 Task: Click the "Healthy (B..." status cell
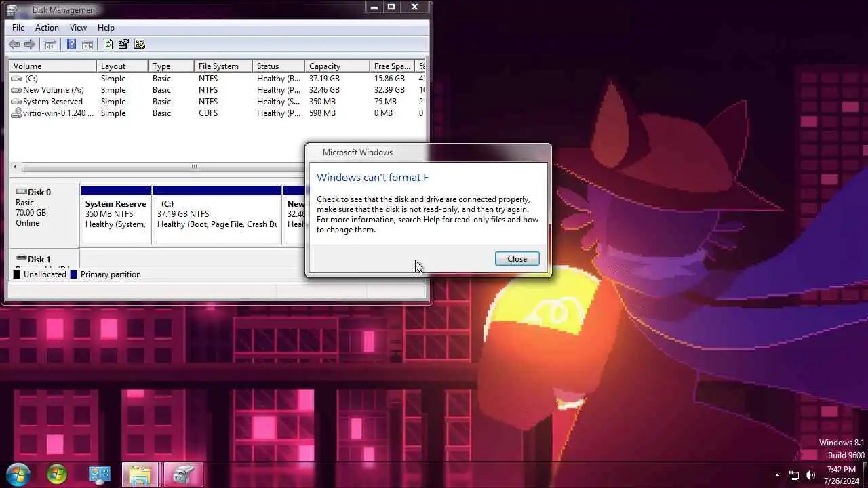pos(279,79)
